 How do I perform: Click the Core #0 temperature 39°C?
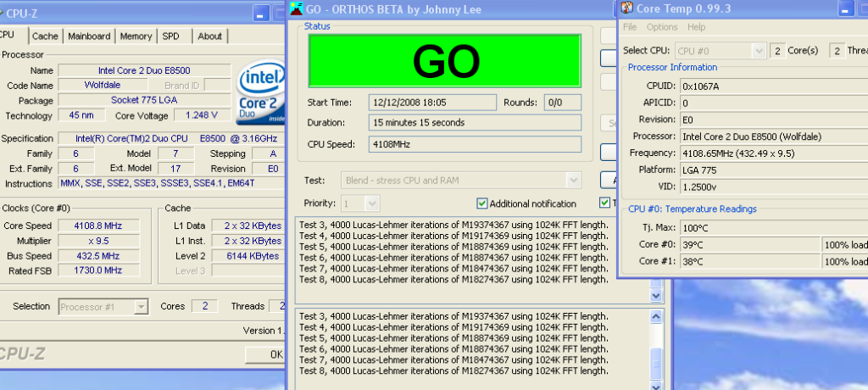[751, 244]
